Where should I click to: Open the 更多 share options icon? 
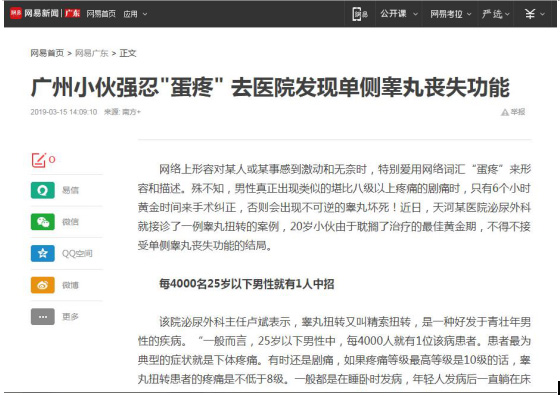43,316
